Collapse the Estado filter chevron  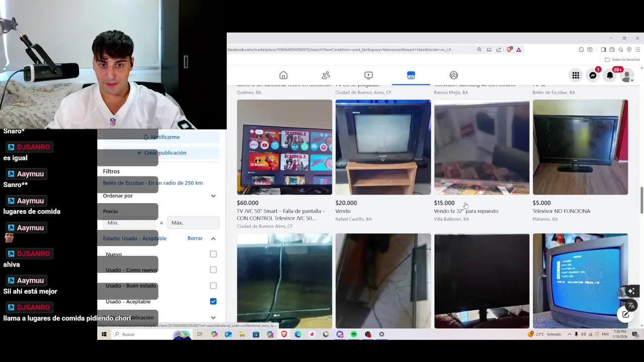coord(213,238)
